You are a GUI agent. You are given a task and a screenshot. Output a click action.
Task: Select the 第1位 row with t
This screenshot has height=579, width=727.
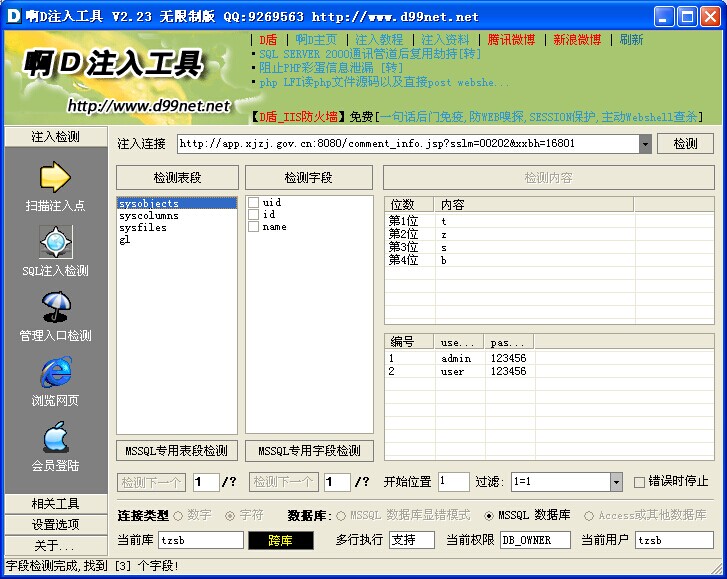[x=549, y=221]
